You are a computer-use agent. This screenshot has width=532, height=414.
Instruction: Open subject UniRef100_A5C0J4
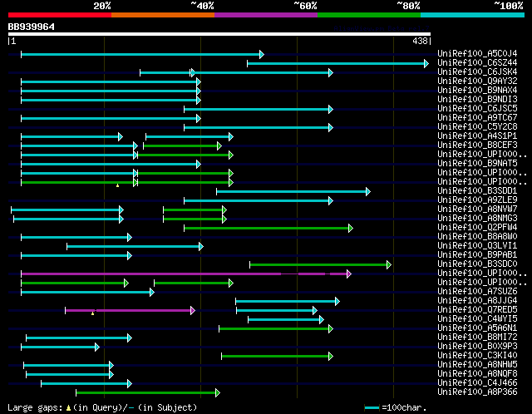point(477,53)
